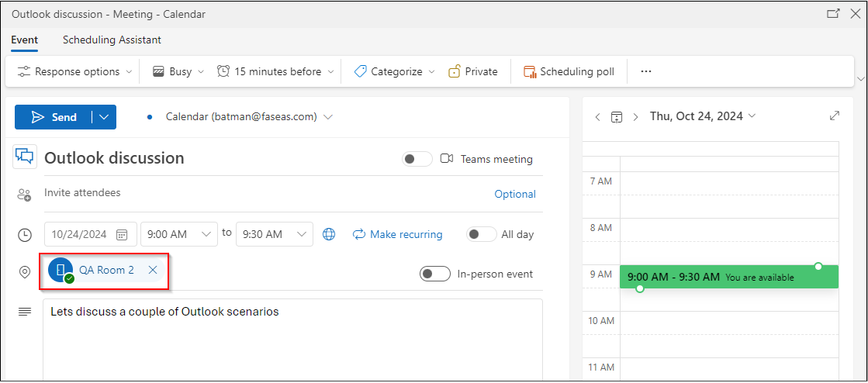Click the clock icon beside the date
868x383 pixels.
click(24, 235)
